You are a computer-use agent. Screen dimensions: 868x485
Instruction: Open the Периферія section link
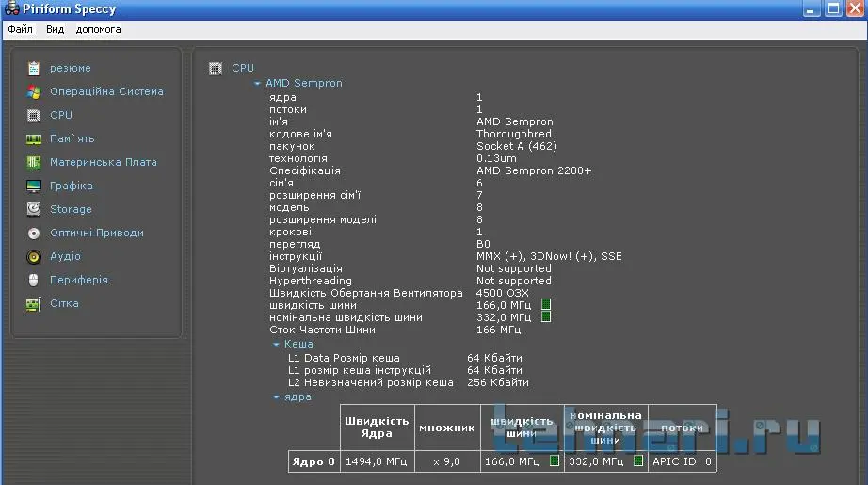coord(79,280)
